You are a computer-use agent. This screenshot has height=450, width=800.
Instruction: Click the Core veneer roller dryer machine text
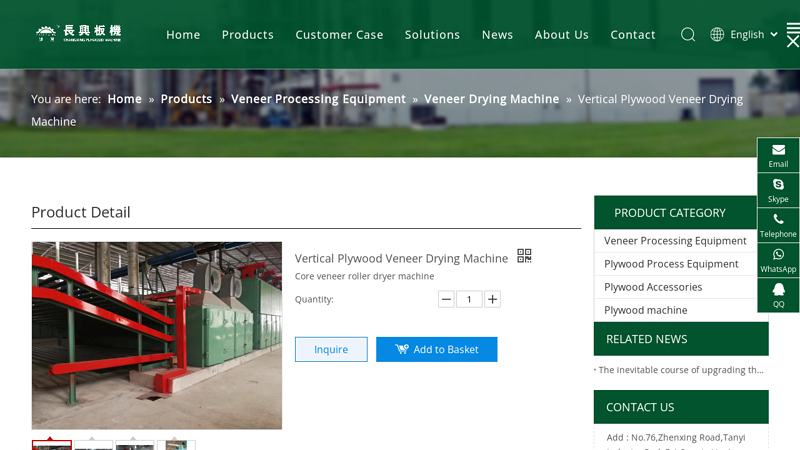pos(364,276)
